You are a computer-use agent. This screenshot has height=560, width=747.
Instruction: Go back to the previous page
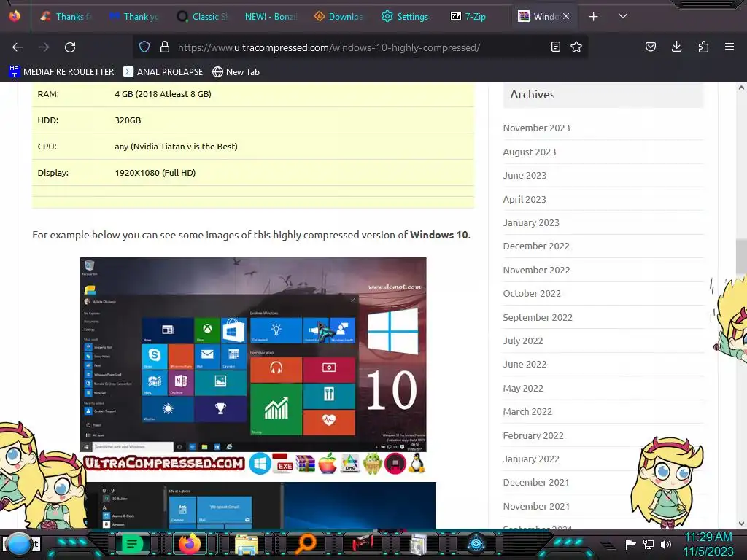[x=18, y=47]
